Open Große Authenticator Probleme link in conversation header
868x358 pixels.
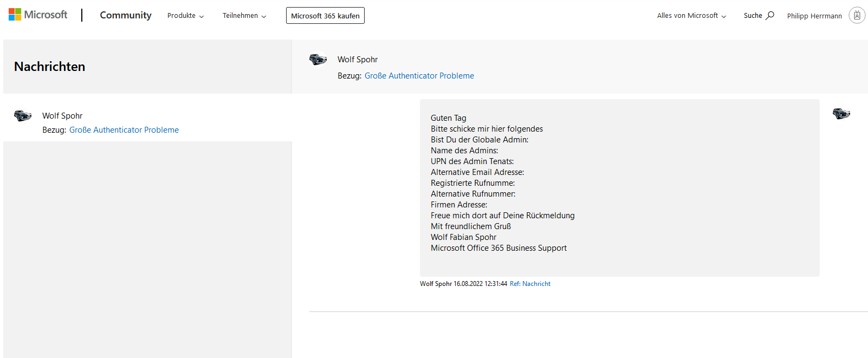[x=419, y=76]
